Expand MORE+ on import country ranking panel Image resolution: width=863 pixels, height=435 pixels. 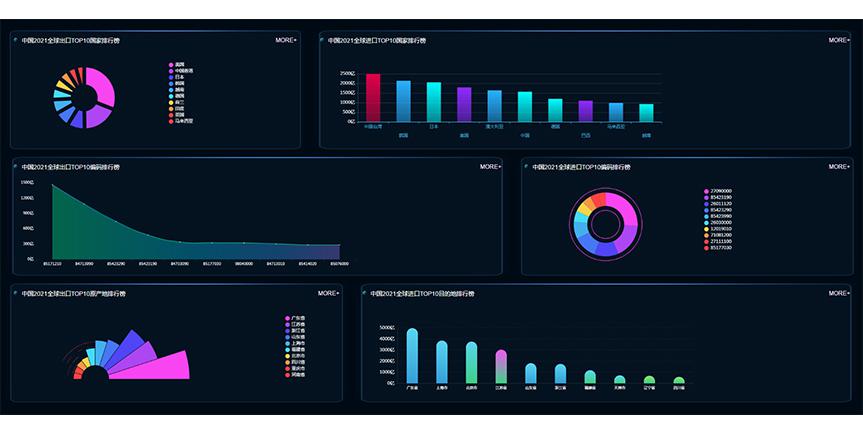(x=839, y=40)
